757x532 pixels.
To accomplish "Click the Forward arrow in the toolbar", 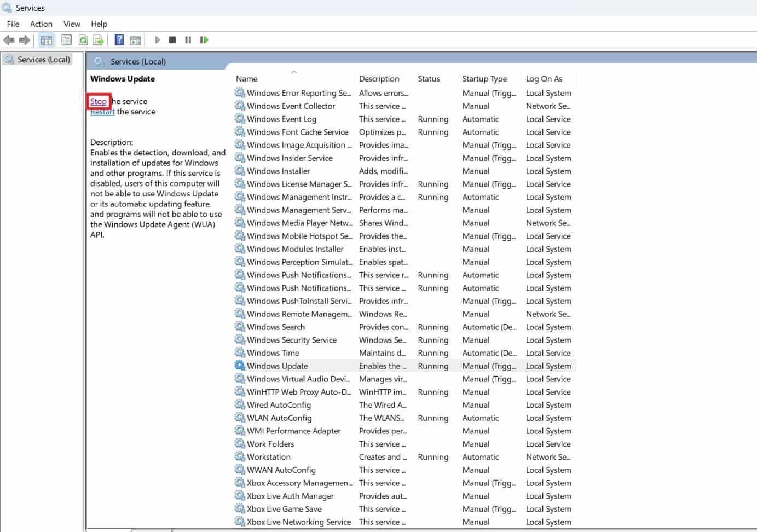I will [x=24, y=40].
